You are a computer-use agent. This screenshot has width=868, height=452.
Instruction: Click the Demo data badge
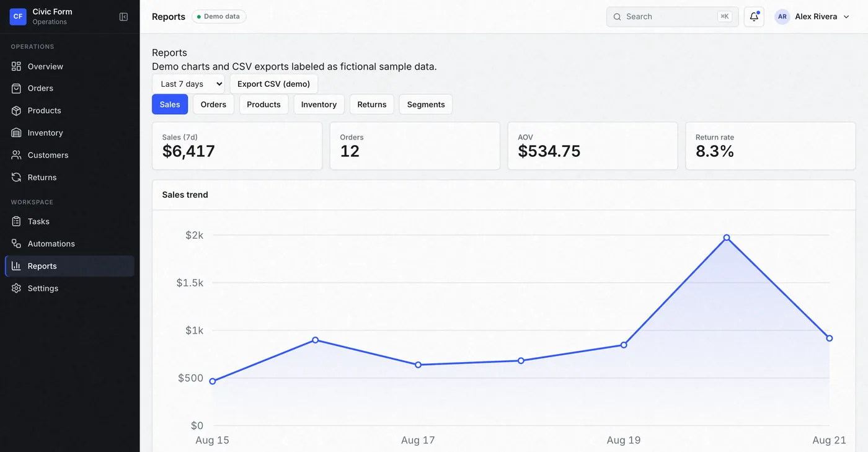pos(219,17)
